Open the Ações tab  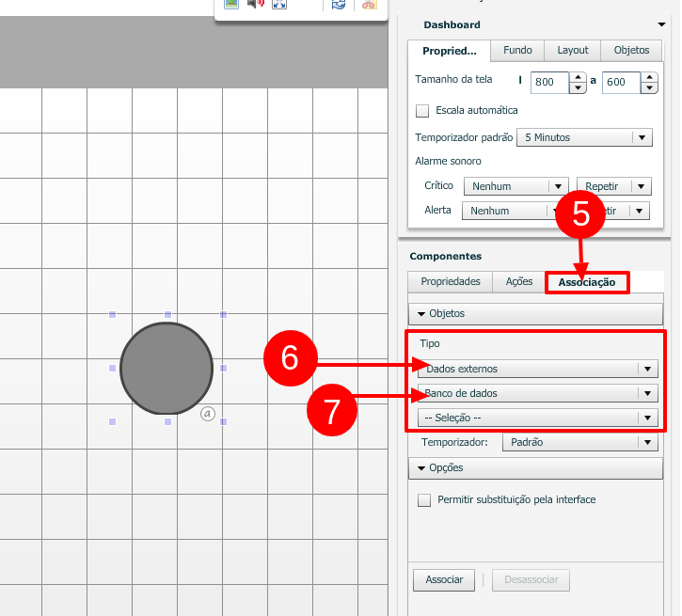[519, 282]
